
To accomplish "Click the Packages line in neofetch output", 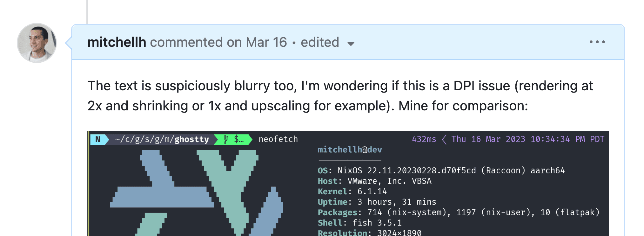I will (459, 212).
